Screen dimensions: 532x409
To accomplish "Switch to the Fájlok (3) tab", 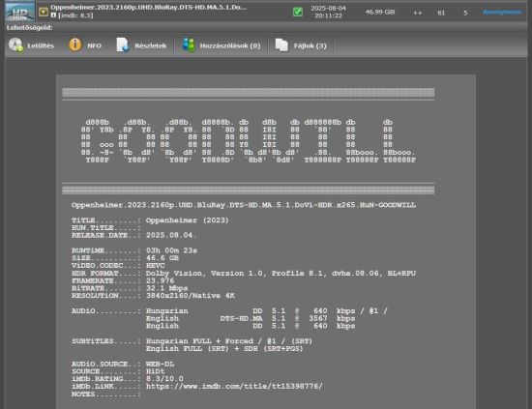I will (x=310, y=45).
